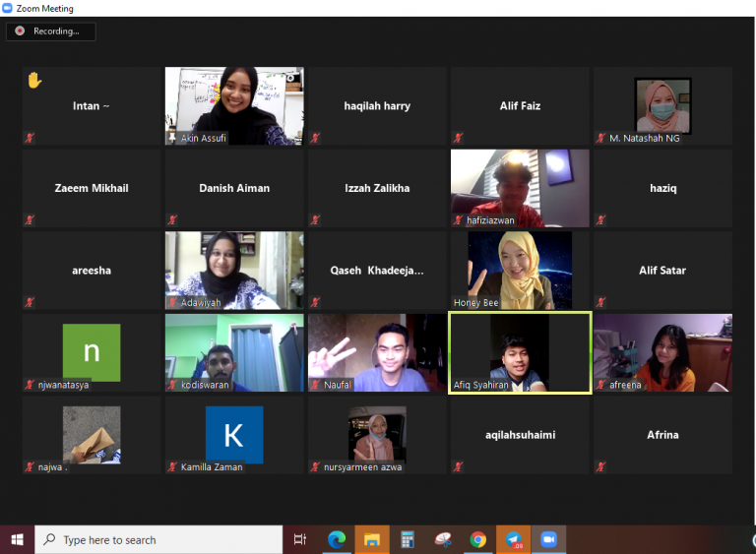Open Telegram from the taskbar
This screenshot has height=554, width=756.
(513, 539)
